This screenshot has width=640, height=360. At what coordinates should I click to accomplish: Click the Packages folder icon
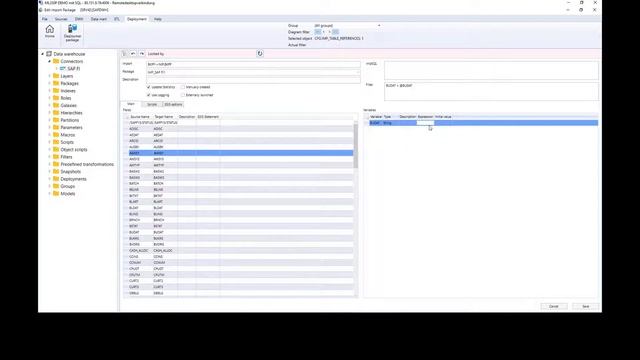click(56, 83)
